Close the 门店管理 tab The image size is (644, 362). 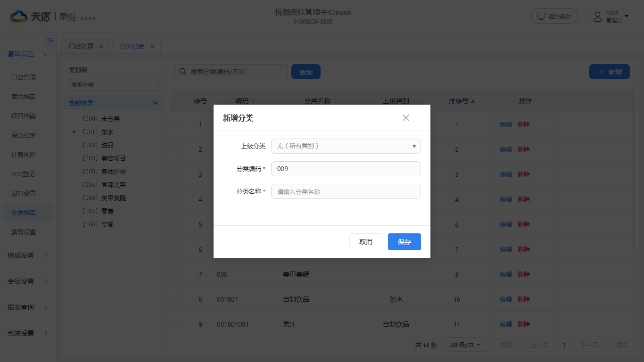pos(101,46)
